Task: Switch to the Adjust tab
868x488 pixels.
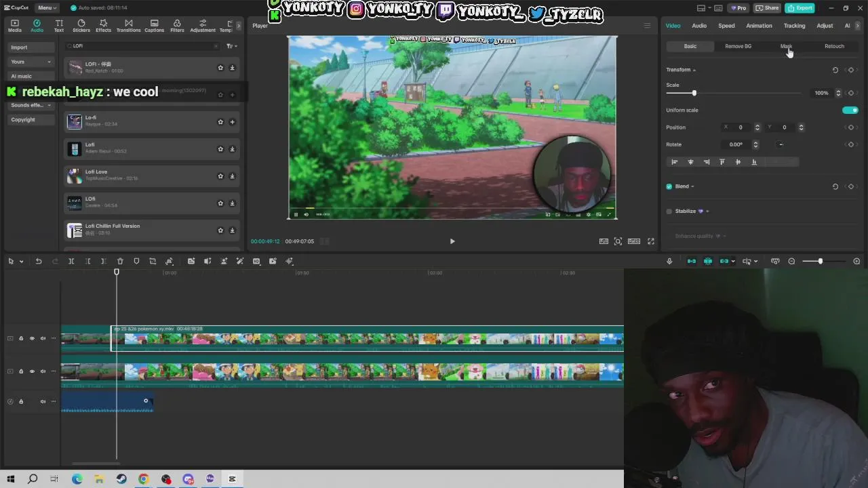Action: click(825, 26)
